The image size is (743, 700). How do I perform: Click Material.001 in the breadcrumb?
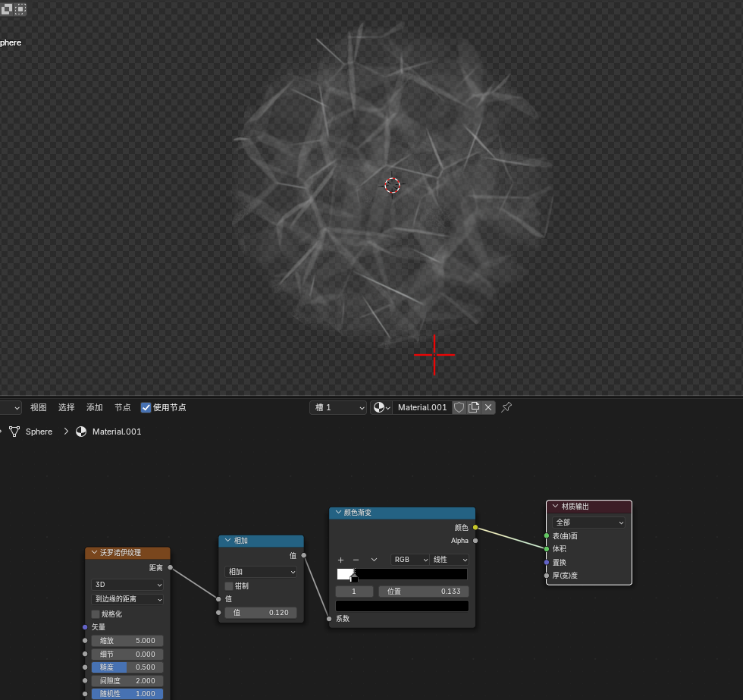click(117, 432)
